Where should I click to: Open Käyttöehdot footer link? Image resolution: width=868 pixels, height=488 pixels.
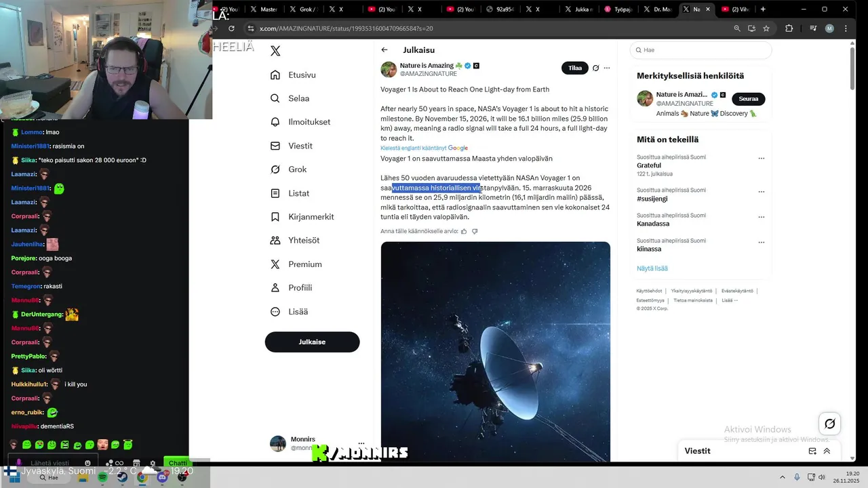click(649, 291)
